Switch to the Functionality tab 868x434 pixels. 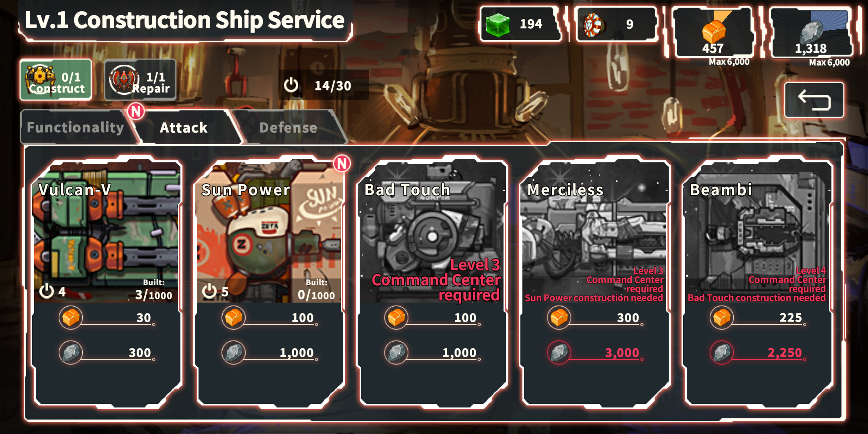[x=76, y=127]
